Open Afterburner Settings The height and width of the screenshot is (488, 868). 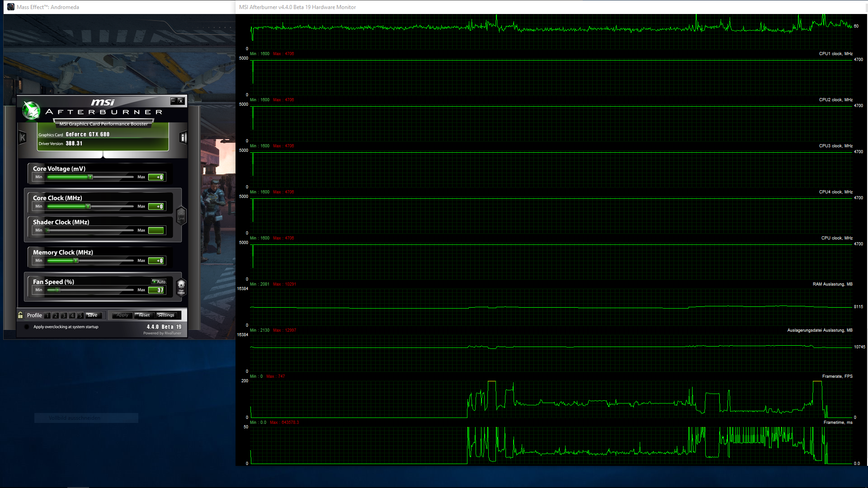[166, 315]
